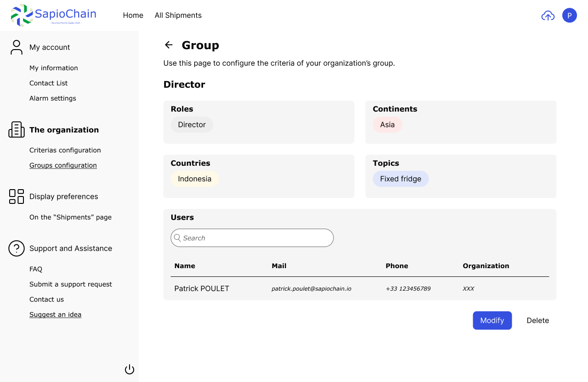588x382 pixels.
Task: Open the user profile avatar P
Action: (569, 16)
